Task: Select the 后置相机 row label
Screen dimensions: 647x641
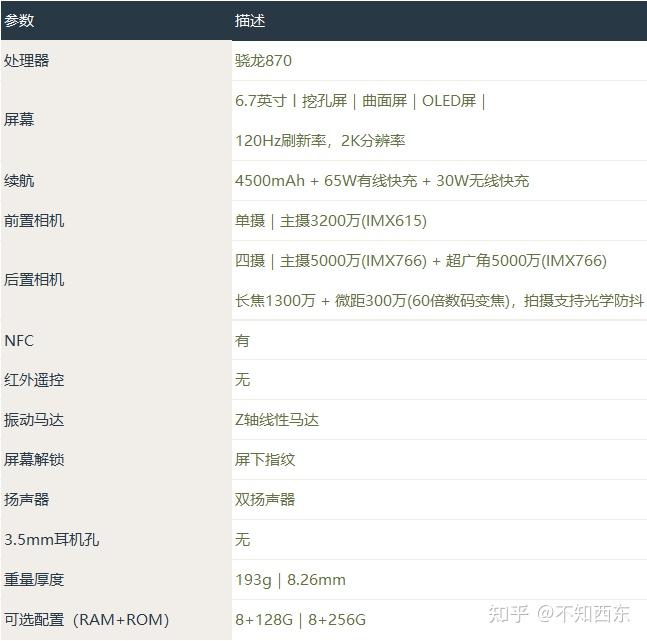Action: tap(34, 280)
